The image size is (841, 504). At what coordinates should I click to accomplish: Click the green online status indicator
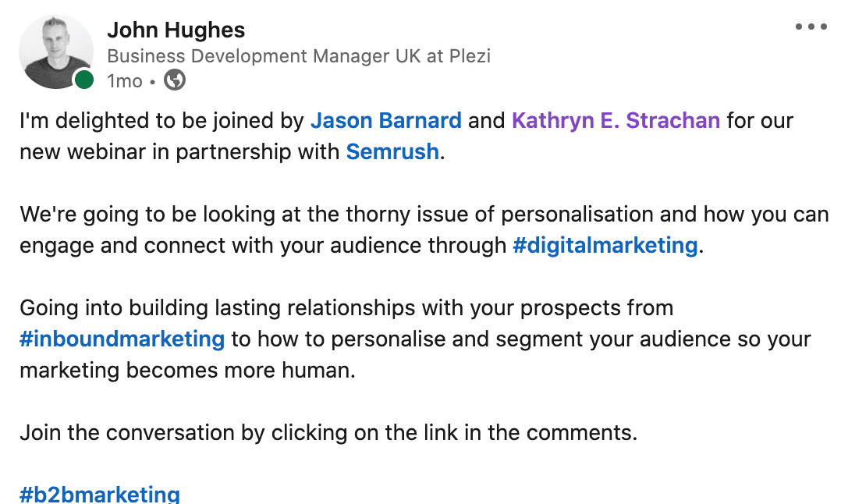point(83,80)
